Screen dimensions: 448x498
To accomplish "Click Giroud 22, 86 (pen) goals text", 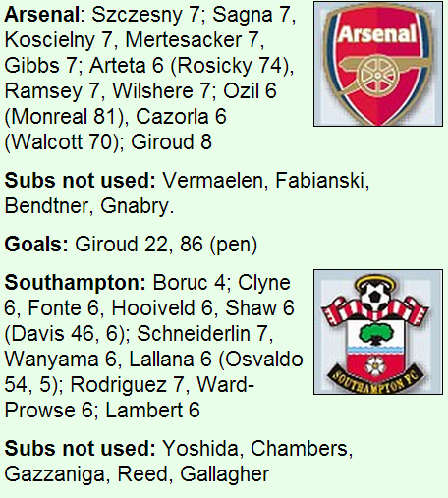I will 166,245.
